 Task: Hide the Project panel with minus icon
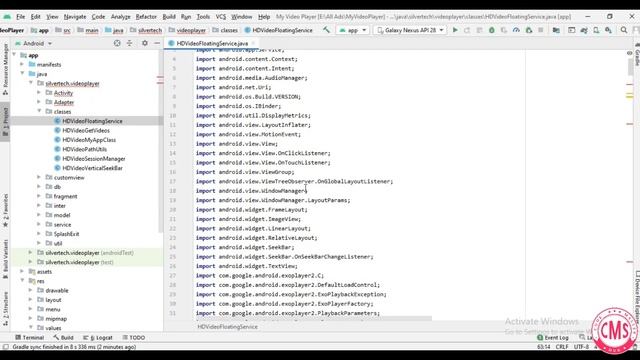point(157,43)
